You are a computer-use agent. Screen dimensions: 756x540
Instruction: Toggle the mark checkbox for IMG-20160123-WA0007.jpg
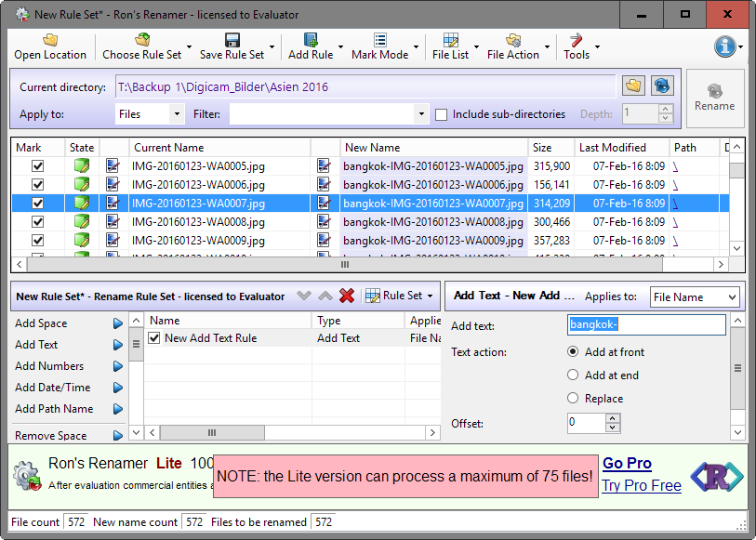37,204
